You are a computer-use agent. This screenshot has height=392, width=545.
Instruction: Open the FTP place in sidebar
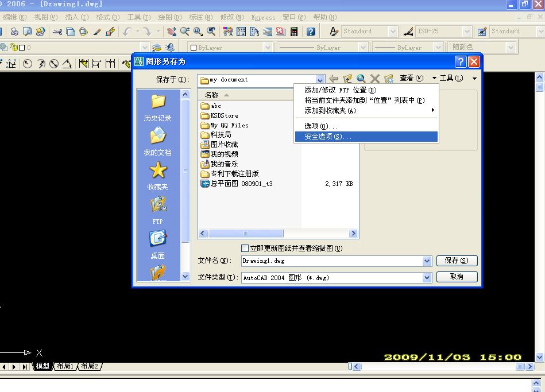point(158,211)
